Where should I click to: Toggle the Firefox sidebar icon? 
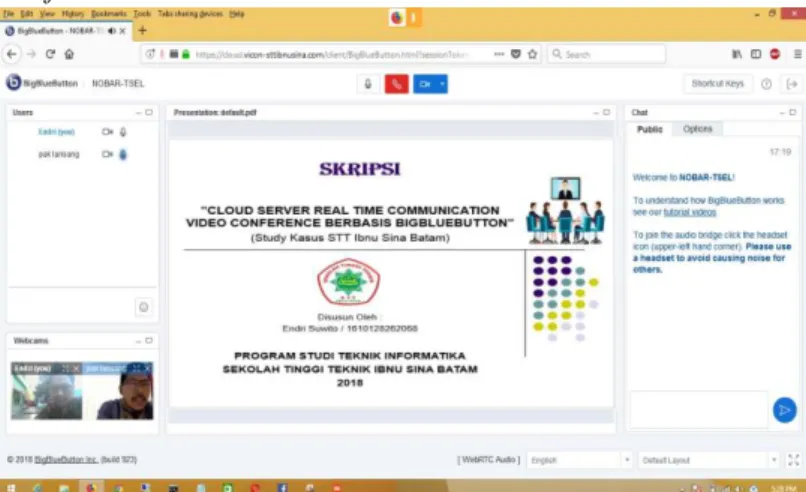756,54
